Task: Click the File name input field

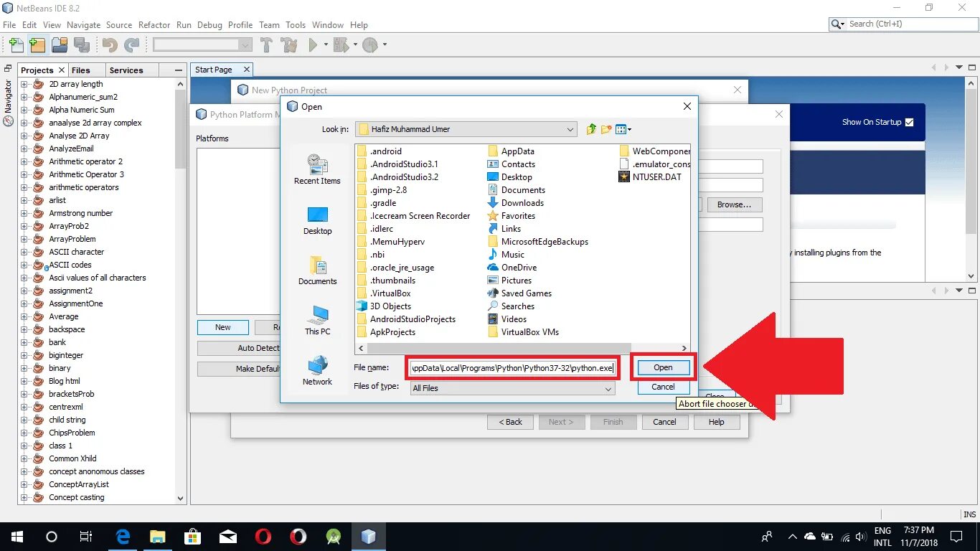Action: point(512,368)
